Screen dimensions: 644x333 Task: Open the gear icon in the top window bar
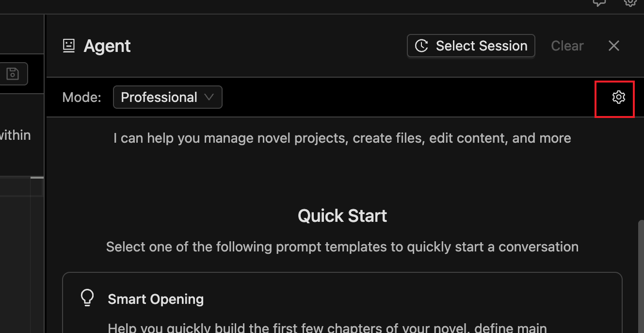click(630, 2)
